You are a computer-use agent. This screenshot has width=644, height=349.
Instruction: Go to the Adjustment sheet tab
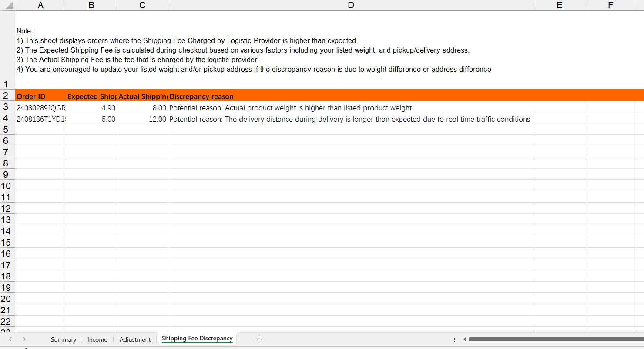[135, 339]
